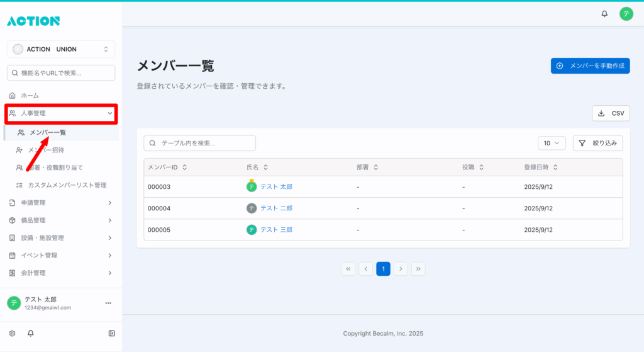This screenshot has width=644, height=352.
Task: Open the three-dot menu beside テスト 太郎
Action: click(x=108, y=303)
